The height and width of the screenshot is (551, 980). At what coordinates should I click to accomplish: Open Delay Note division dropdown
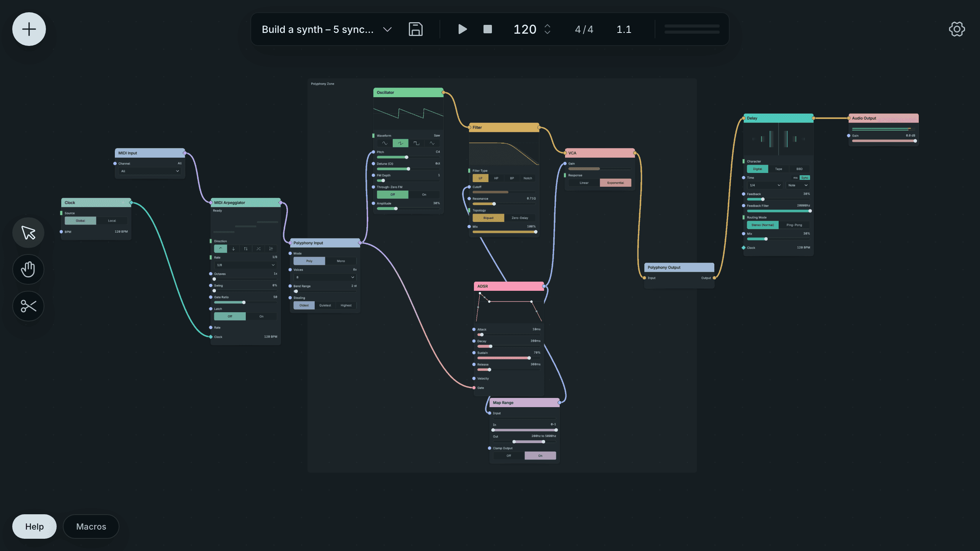[x=798, y=185]
